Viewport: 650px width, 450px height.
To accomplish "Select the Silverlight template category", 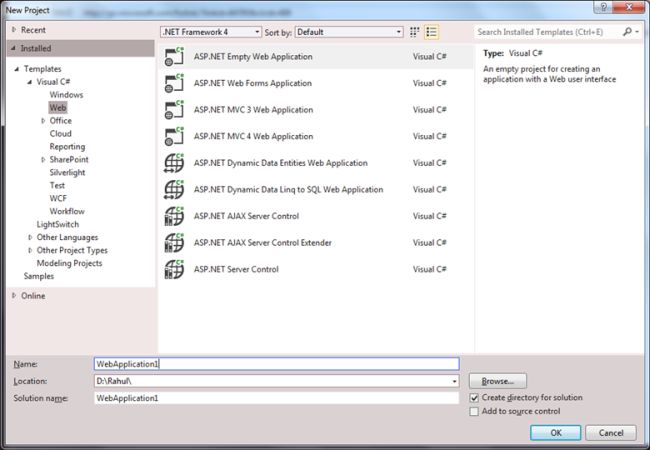I will coord(67,172).
